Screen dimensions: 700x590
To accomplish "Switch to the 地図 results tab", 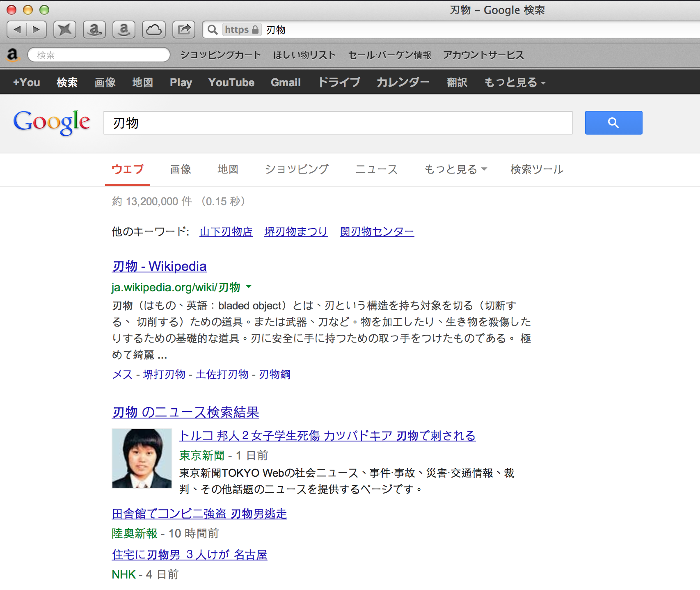I will click(228, 169).
